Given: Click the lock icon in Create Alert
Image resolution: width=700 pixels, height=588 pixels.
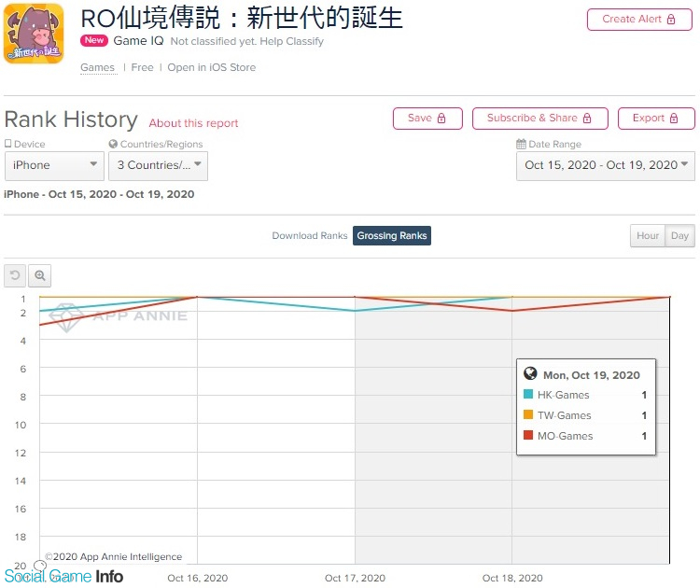Looking at the screenshot, I should [x=671, y=20].
